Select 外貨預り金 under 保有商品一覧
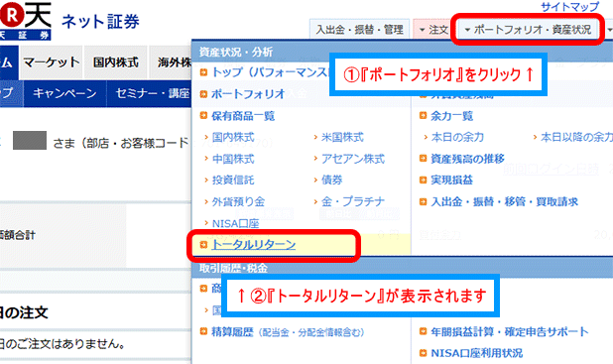Viewport: 613px width, 364px height. (238, 201)
